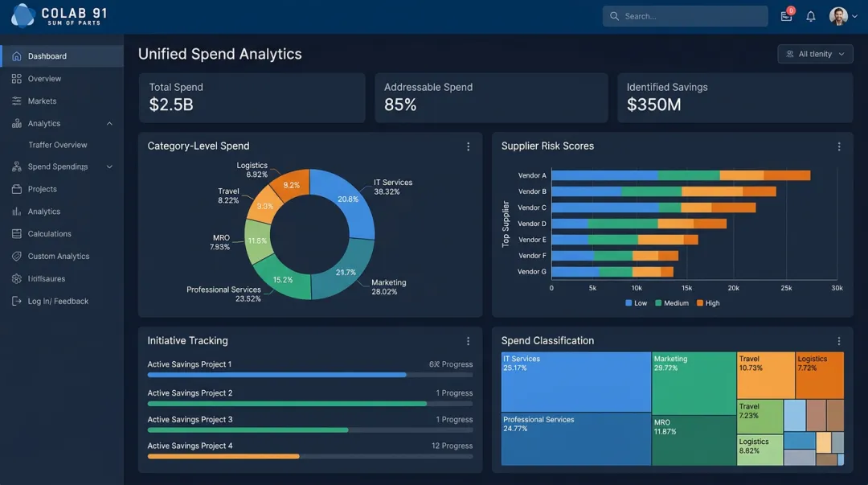Click the Projects folder icon

(17, 189)
